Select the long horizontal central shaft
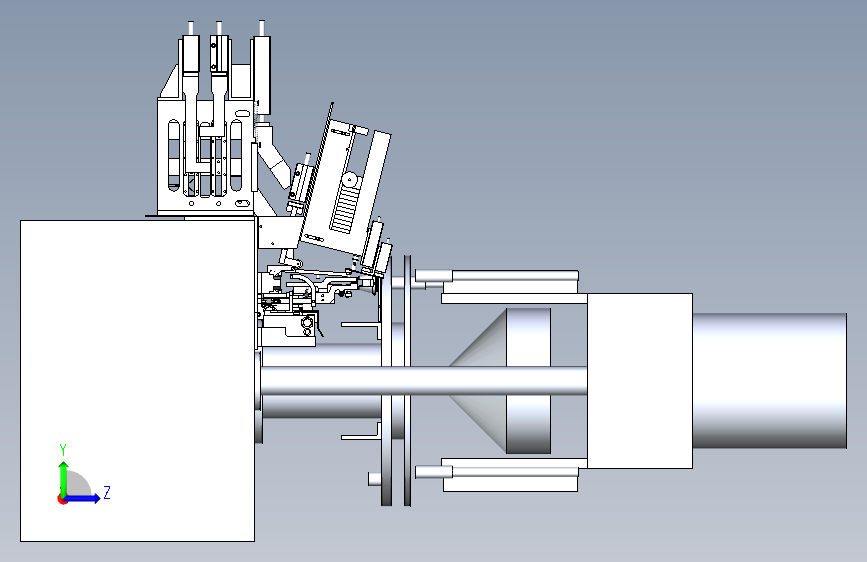The width and height of the screenshot is (867, 562). [424, 381]
